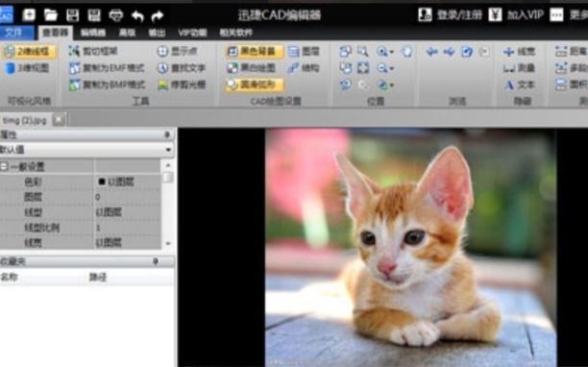Click the Open folder icon in title bar
The image size is (588, 367).
click(51, 15)
